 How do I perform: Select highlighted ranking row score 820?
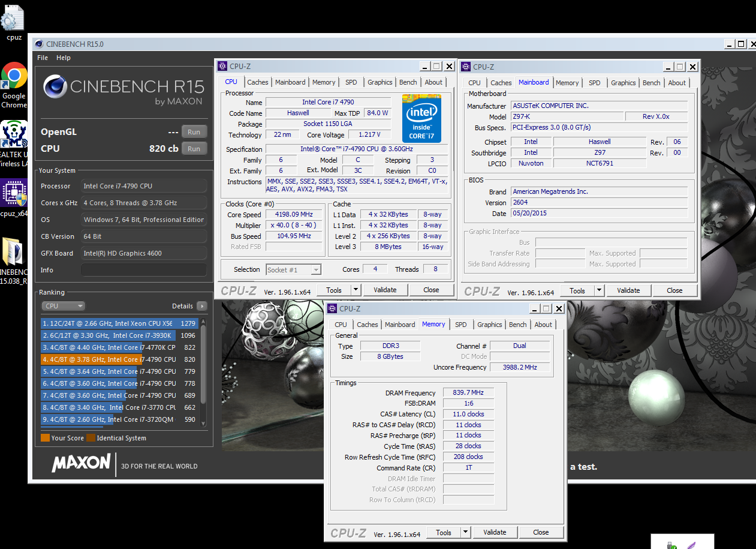point(119,359)
